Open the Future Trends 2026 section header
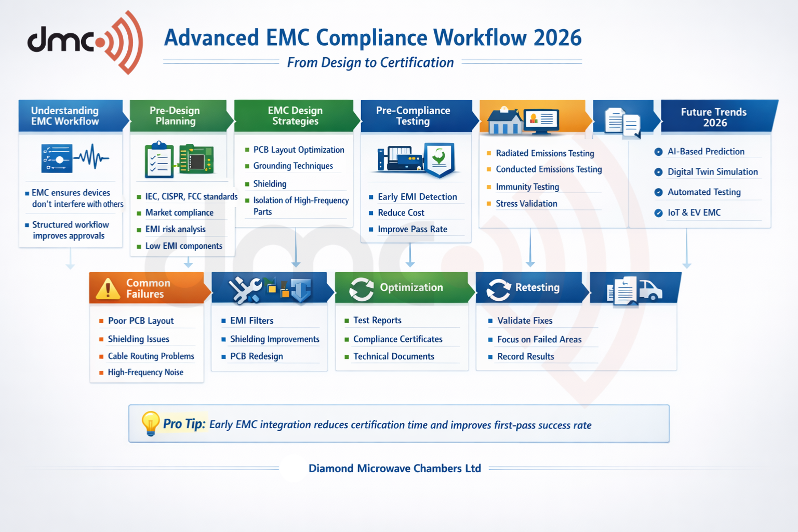 coord(714,116)
